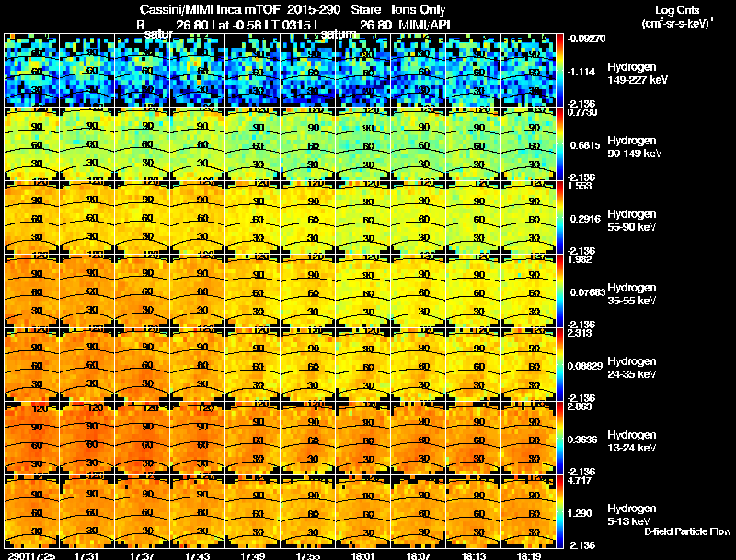Screen dimensions: 736x560
Task: Click the color bar for the 149-227 keV row
Action: click(559, 71)
